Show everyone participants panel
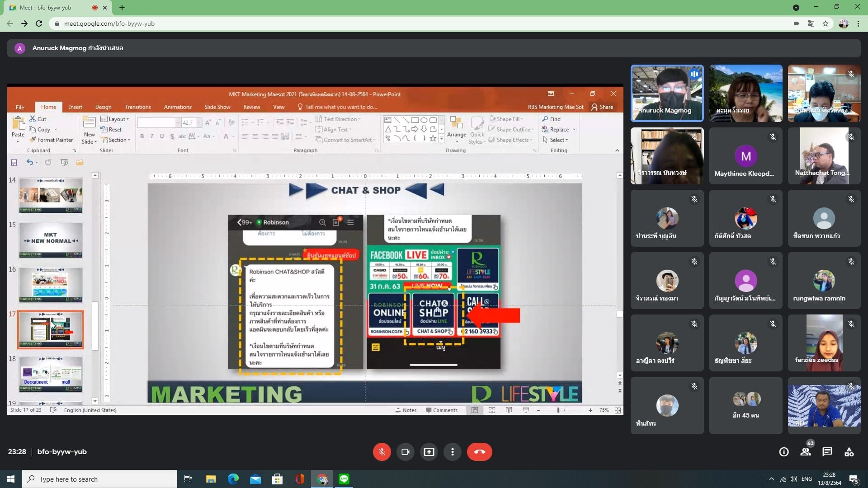 (x=806, y=452)
